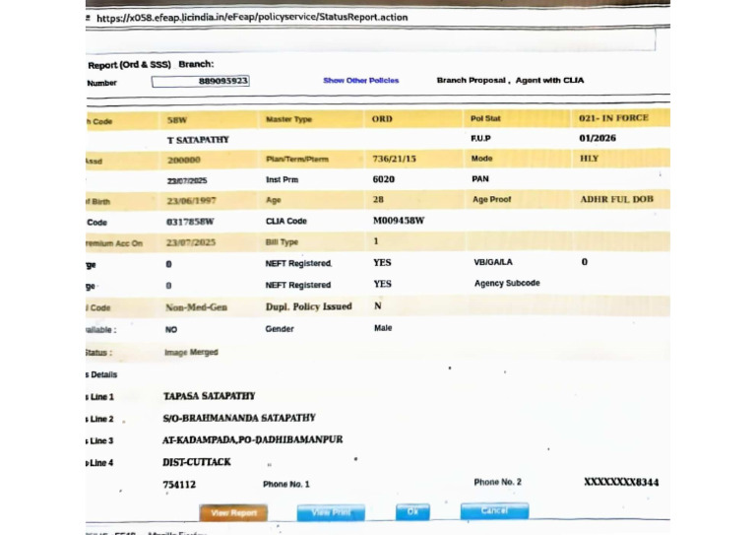Select the Pol Stat label
The width and height of the screenshot is (756, 535).
click(485, 118)
